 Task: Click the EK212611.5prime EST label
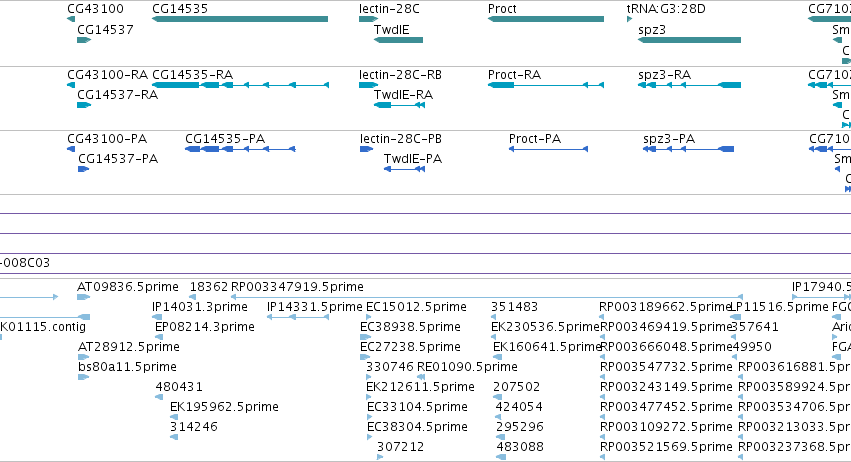tap(421, 387)
